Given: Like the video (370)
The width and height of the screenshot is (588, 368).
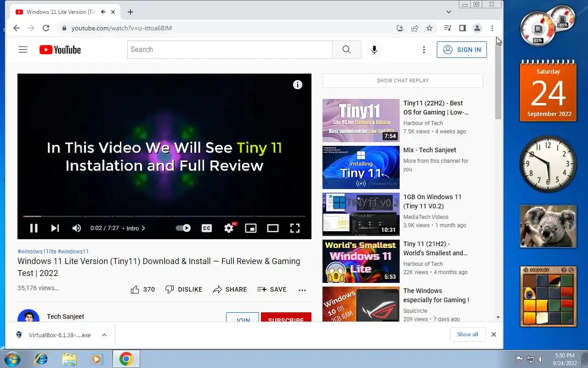Looking at the screenshot, I should [x=142, y=290].
